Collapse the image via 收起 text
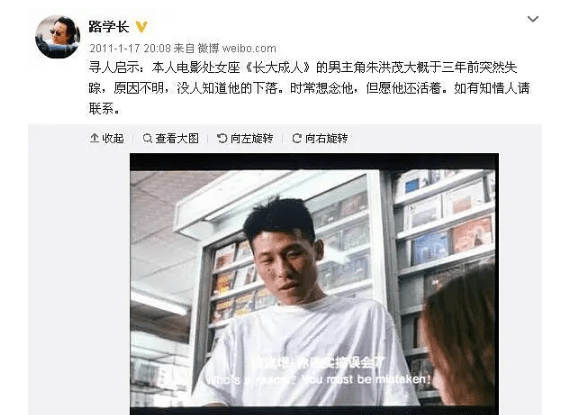Viewport: 577px width, 415px height. [x=113, y=138]
